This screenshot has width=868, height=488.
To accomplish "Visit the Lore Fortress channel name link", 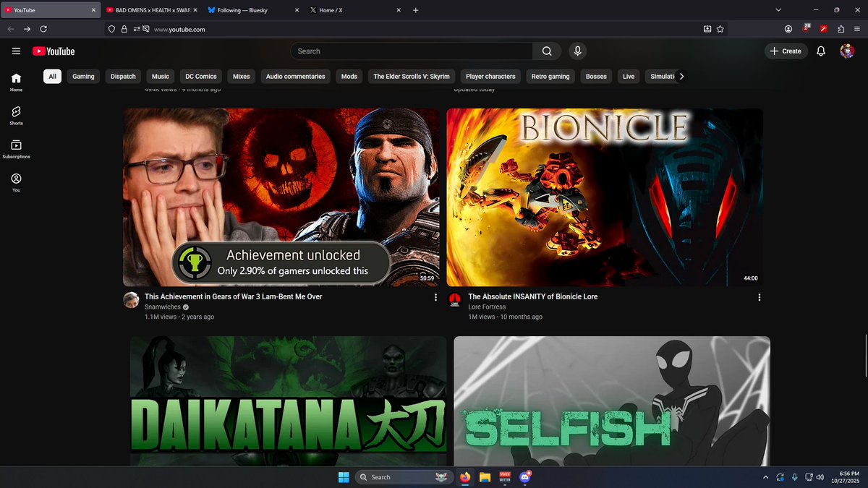I will [x=487, y=307].
